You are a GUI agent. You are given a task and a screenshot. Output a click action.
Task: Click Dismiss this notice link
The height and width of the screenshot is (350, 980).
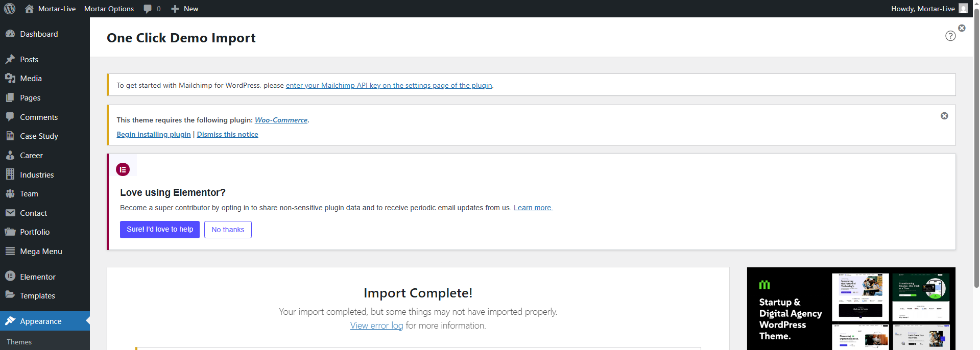[228, 134]
